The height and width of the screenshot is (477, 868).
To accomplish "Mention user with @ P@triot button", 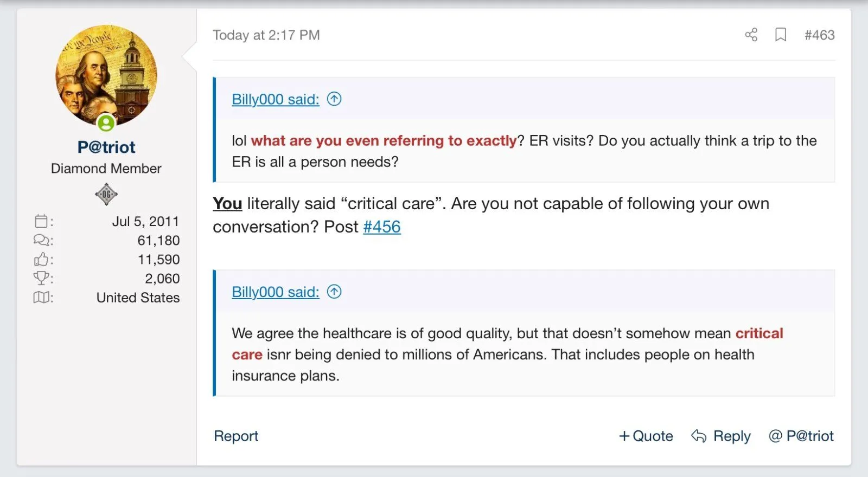I will click(x=801, y=436).
